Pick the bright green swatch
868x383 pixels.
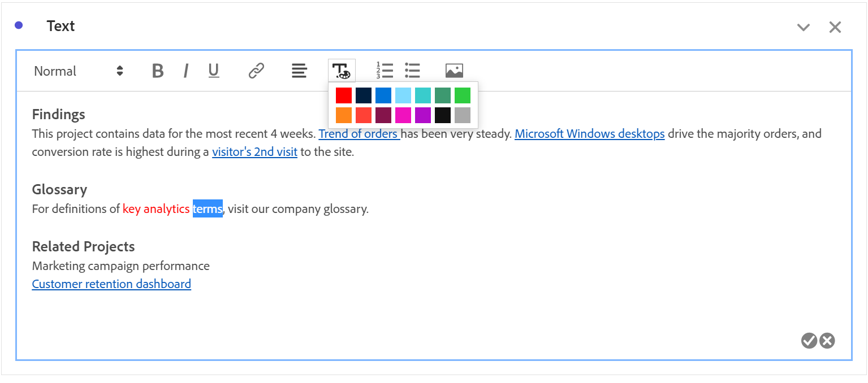(463, 95)
